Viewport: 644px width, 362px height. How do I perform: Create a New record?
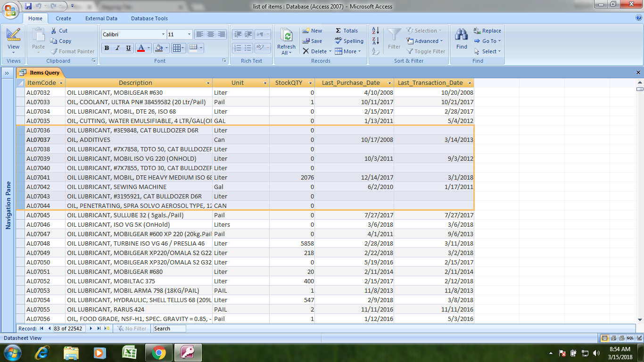[x=312, y=31]
